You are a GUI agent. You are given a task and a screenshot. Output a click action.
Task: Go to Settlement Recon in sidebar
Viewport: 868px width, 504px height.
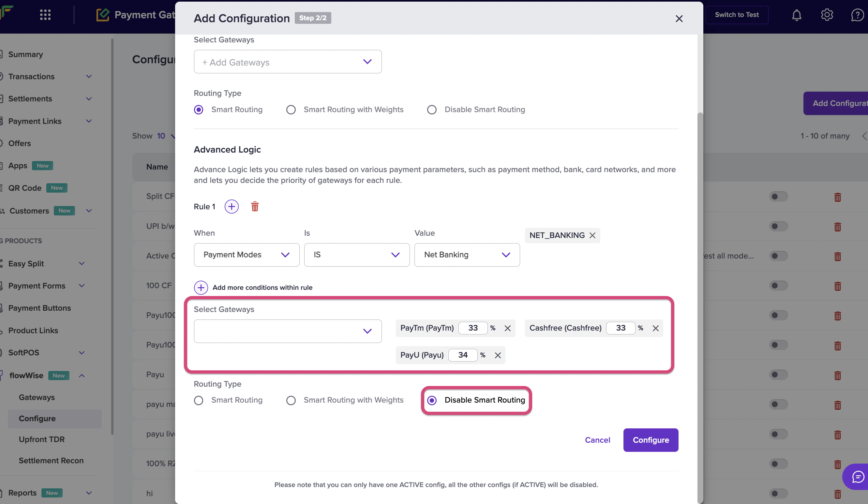pos(51,461)
